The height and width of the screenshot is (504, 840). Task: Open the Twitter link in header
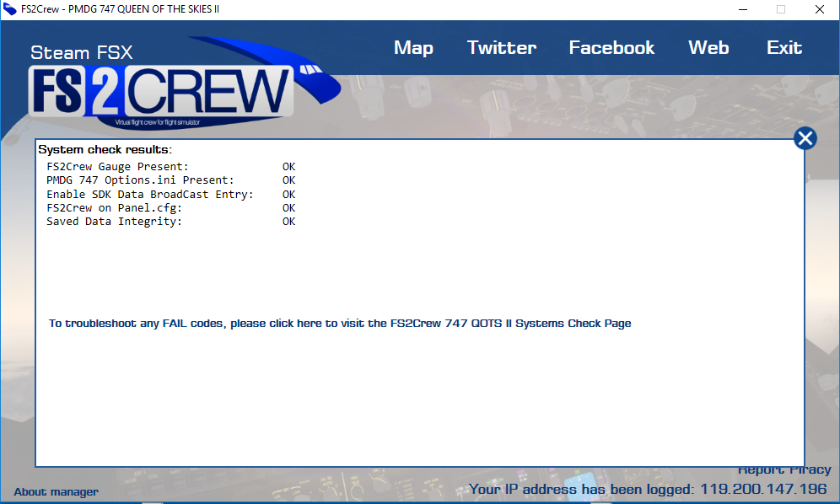[x=502, y=48]
